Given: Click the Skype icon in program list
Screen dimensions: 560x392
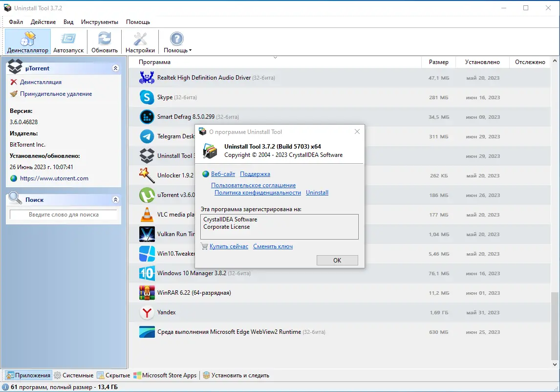Looking at the screenshot, I should (147, 97).
